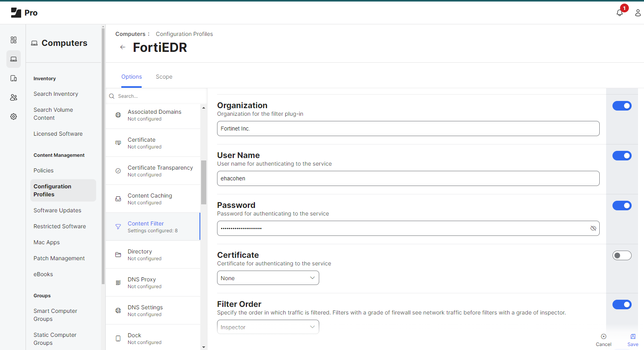Image resolution: width=644 pixels, height=350 pixels.
Task: Toggle the Password setting switch
Action: 622,206
